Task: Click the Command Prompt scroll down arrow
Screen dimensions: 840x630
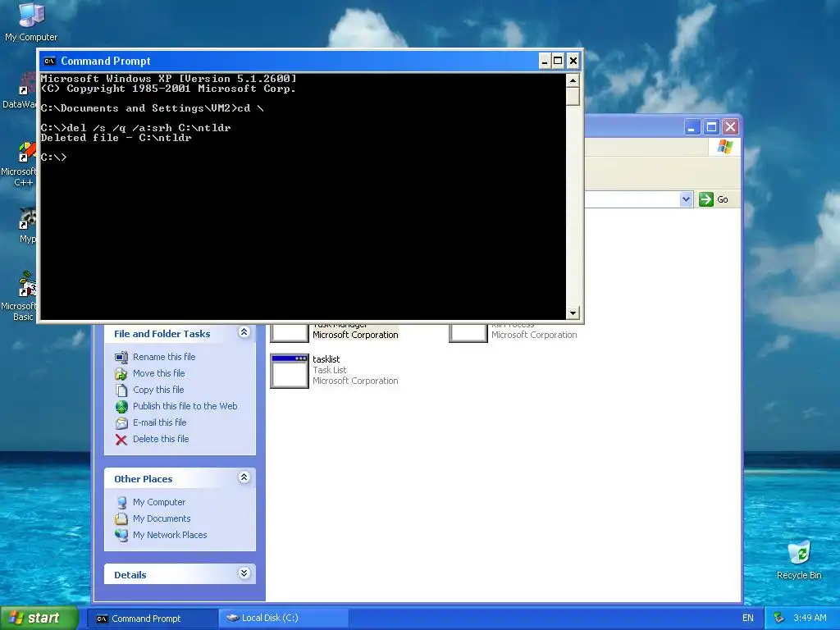Action: [573, 313]
